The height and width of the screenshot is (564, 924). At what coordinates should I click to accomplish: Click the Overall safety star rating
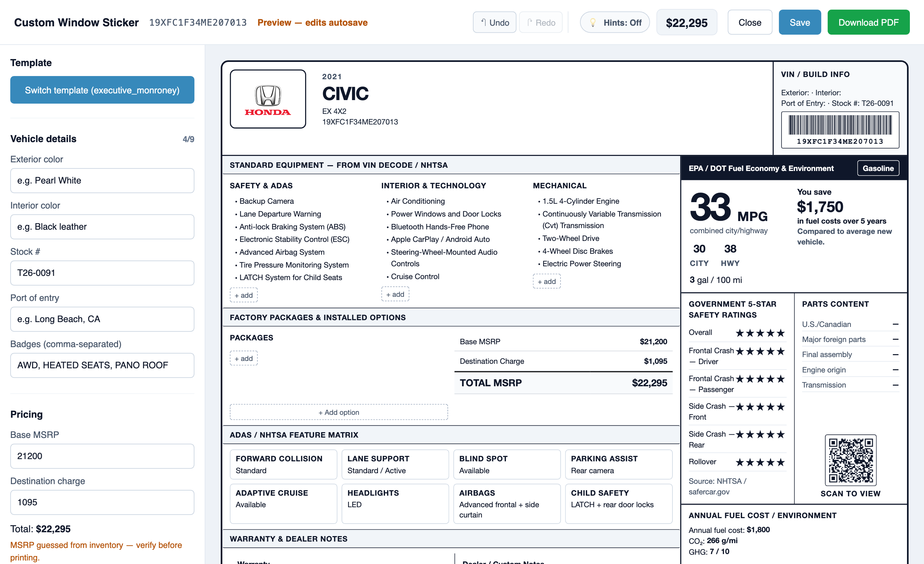point(760,333)
